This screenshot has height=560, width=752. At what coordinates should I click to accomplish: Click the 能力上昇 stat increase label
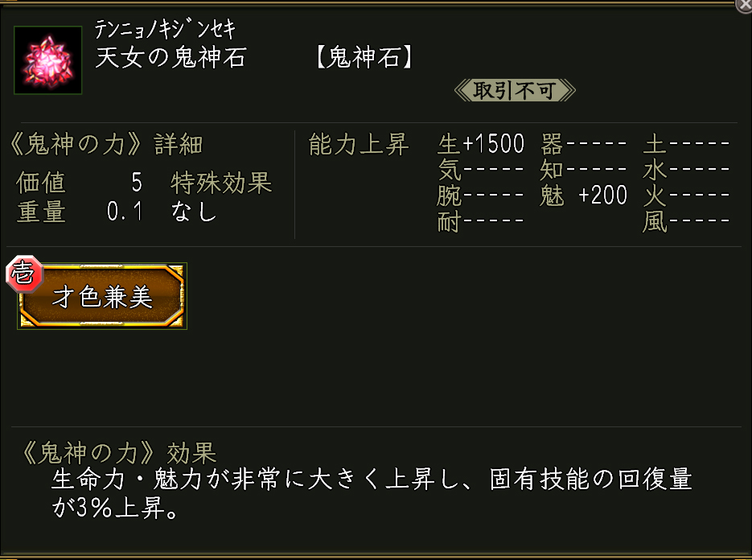(x=359, y=145)
